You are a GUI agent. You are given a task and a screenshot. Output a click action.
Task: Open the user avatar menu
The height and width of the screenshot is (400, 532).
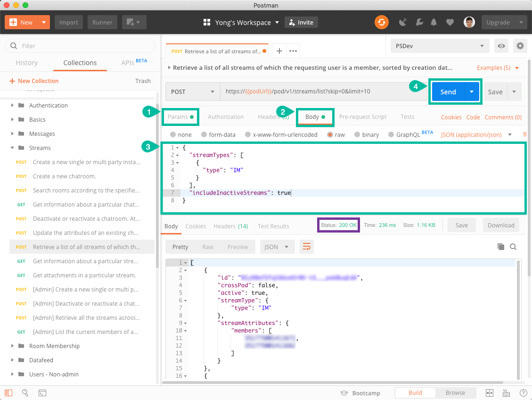pos(469,23)
